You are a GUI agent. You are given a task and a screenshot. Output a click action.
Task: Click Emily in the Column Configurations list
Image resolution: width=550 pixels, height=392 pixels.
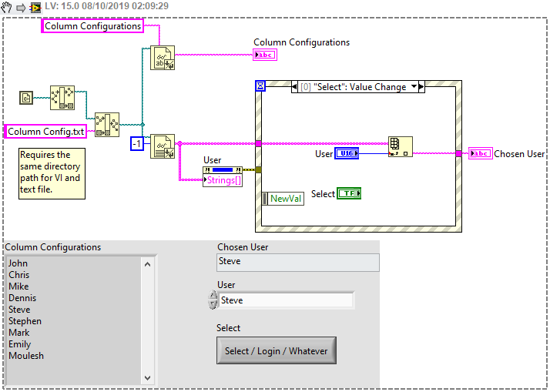(20, 344)
